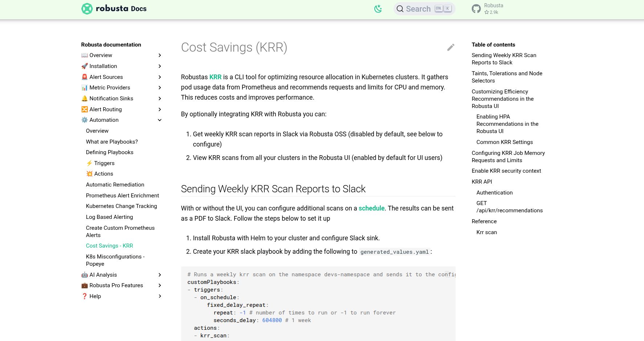Click the explosion icon beside Actions
This screenshot has width=644, height=341.
[x=90, y=174]
